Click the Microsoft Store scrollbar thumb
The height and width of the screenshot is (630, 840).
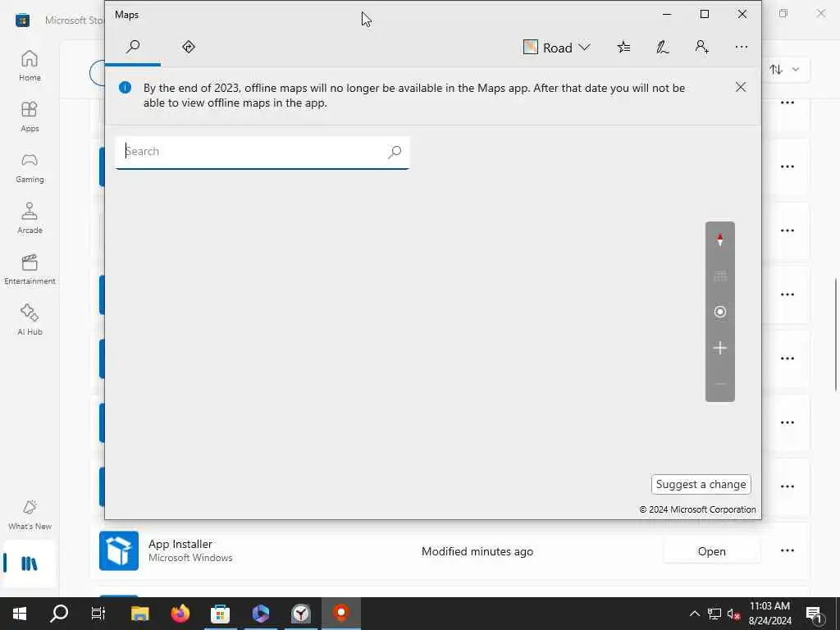pos(836,334)
